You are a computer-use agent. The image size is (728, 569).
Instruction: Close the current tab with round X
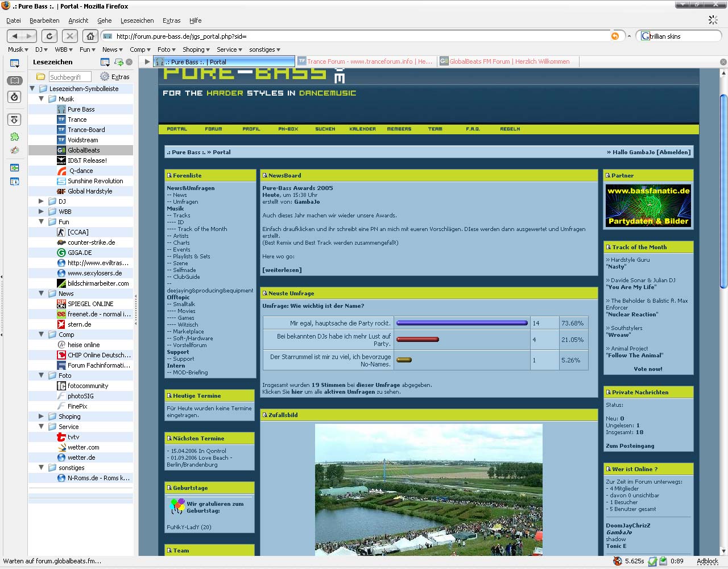coord(723,62)
